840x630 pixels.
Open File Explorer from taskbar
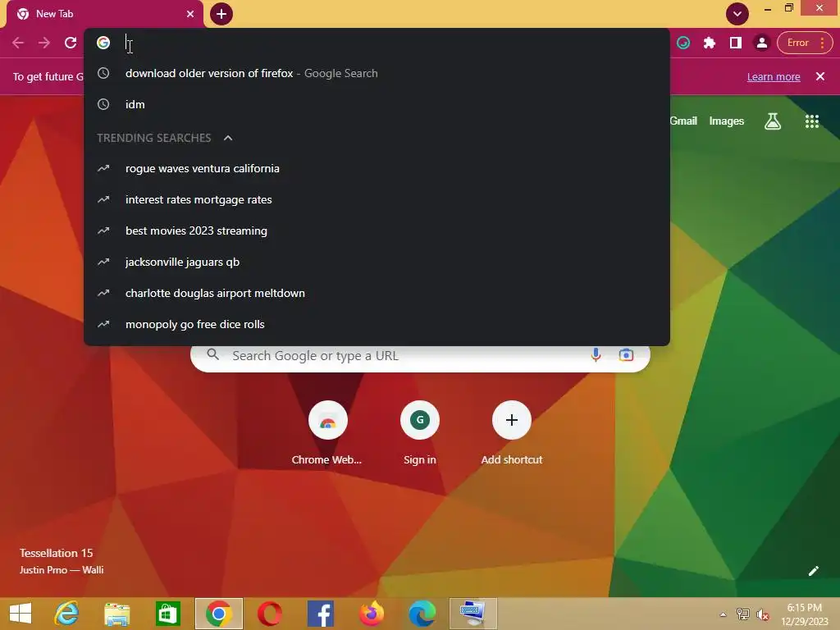coord(116,614)
